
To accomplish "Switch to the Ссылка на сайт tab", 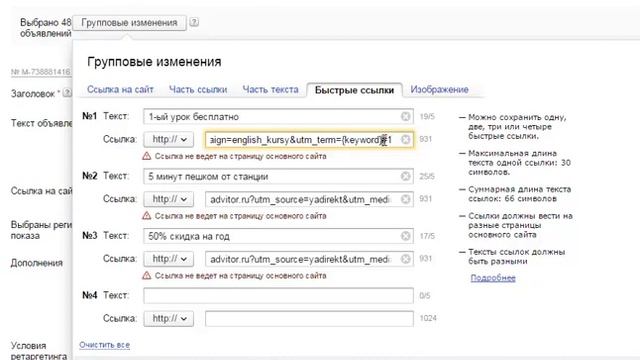I will point(120,89).
